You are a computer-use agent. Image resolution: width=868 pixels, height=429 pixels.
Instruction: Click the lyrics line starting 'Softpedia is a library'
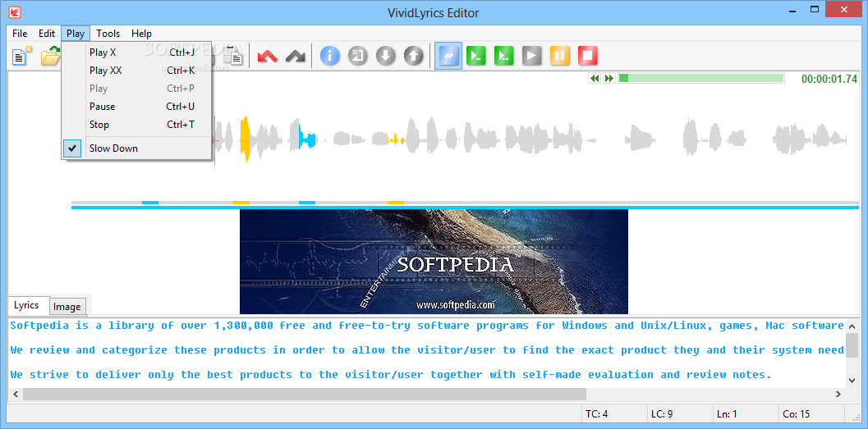click(427, 326)
